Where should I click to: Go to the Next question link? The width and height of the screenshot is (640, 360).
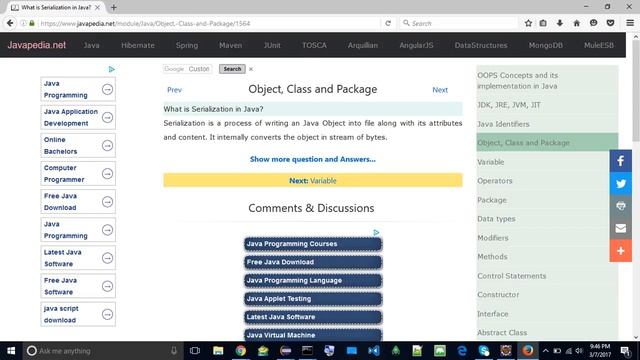coord(440,90)
